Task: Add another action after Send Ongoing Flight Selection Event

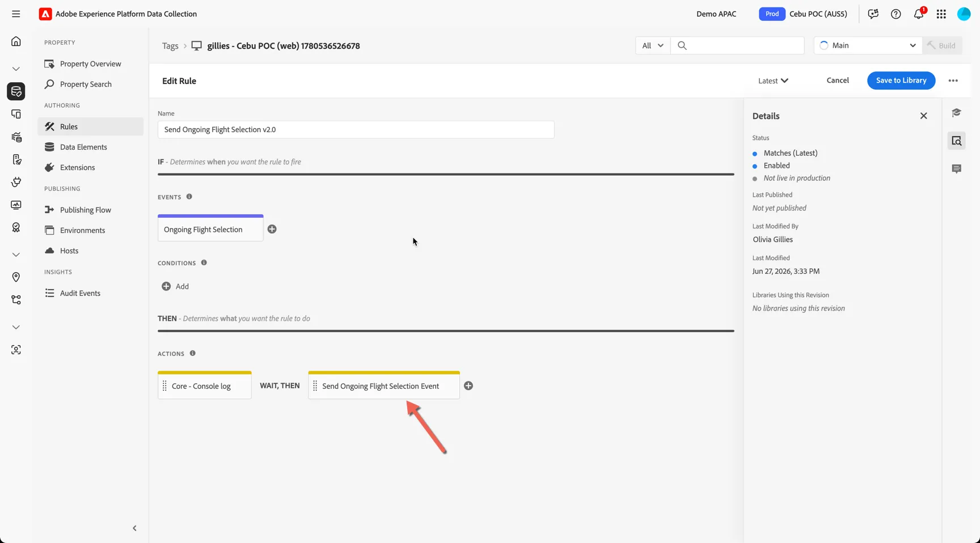Action: 468,386
